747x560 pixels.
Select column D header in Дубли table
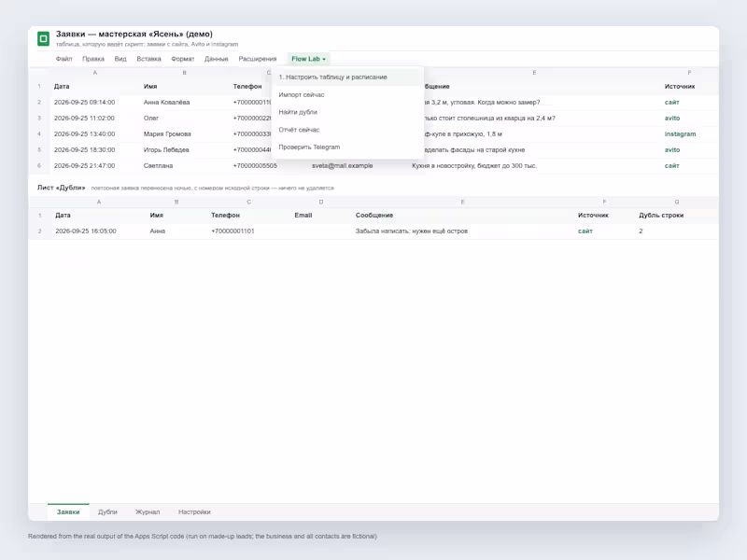[321, 202]
